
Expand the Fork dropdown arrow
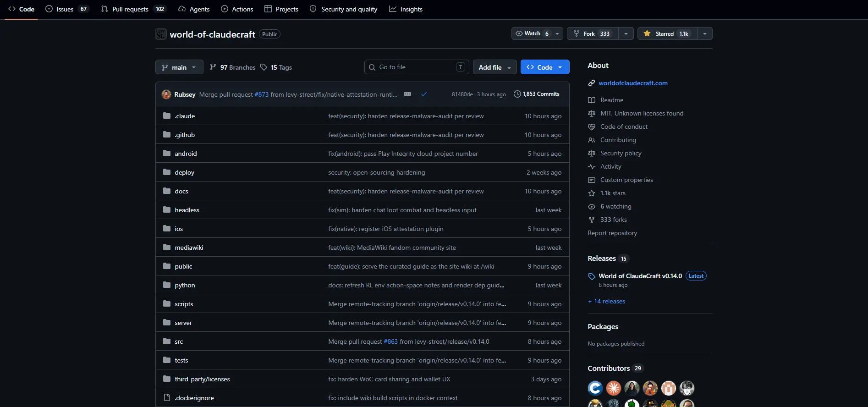coord(626,33)
